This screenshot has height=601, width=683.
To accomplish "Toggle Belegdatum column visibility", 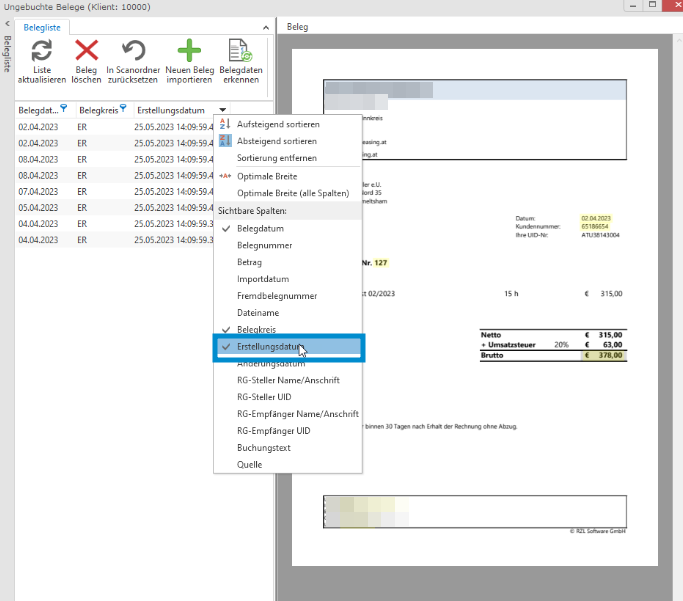I will click(x=260, y=229).
